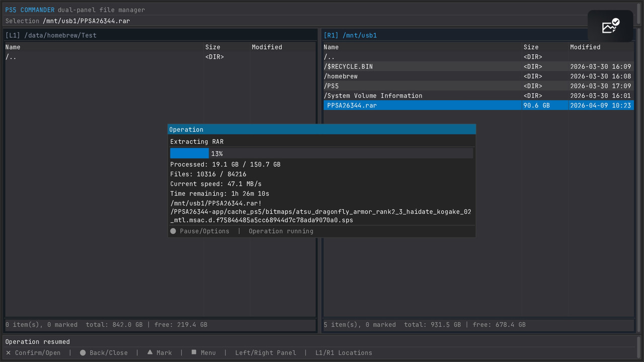This screenshot has width=644, height=362.
Task: Click the Name column header in the right panel
Action: tap(331, 47)
